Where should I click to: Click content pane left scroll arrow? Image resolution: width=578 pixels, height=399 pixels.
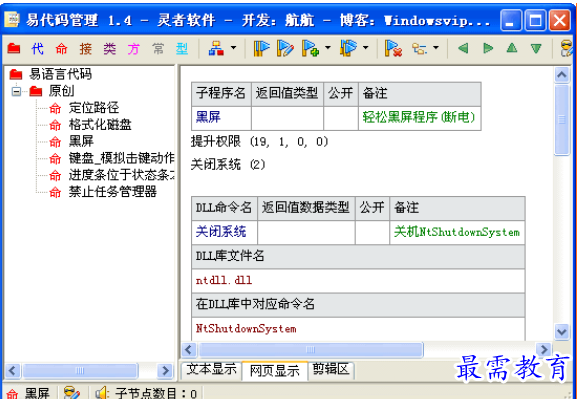pyautogui.click(x=189, y=349)
